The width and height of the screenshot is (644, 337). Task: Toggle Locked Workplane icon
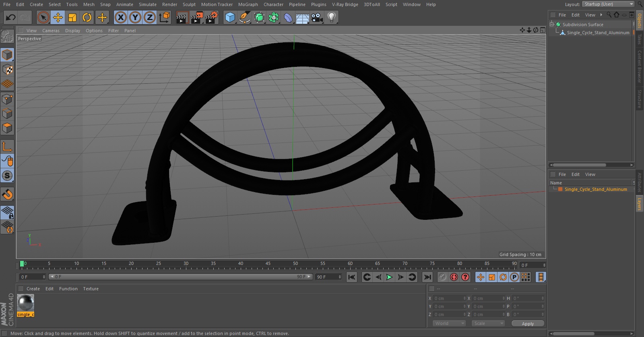7,212
